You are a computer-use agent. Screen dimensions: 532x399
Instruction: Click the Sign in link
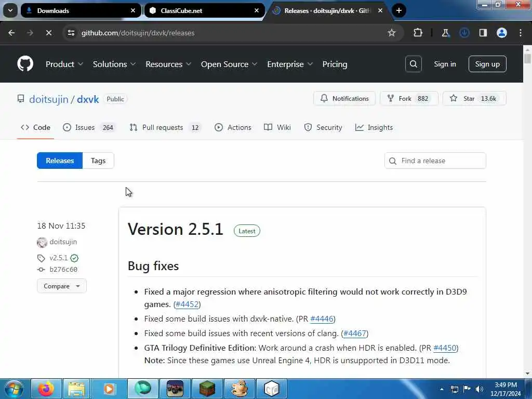(445, 64)
